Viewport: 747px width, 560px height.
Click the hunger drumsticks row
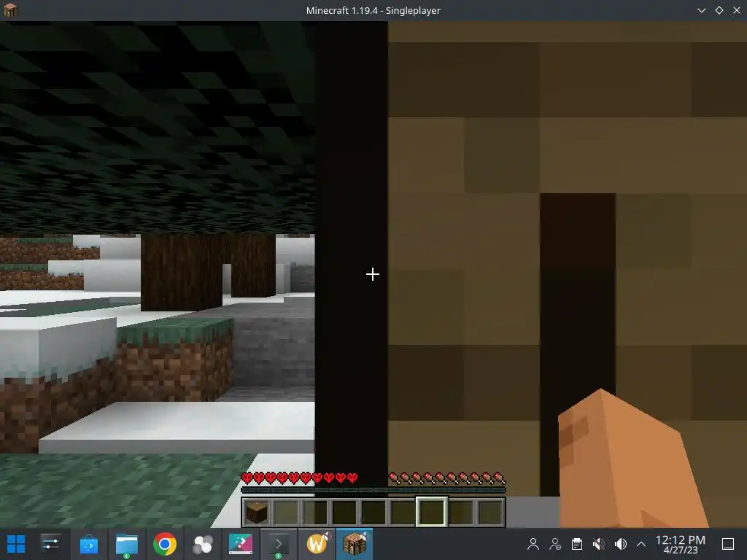coord(447,478)
